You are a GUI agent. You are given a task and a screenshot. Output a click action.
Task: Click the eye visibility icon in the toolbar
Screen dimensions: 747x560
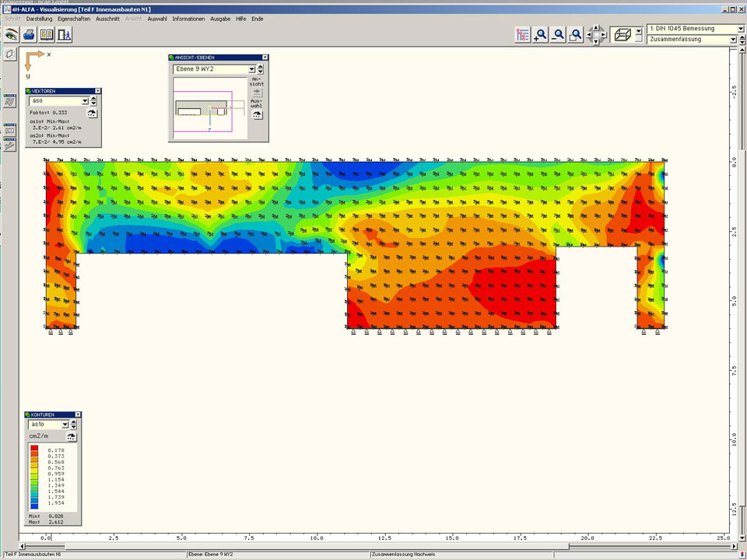click(11, 34)
